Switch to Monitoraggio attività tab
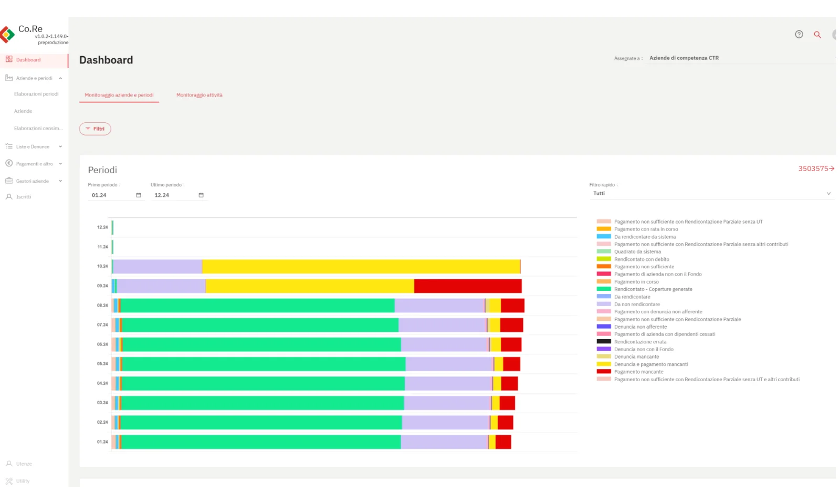Viewport: 840px width, 504px height. [x=199, y=95]
